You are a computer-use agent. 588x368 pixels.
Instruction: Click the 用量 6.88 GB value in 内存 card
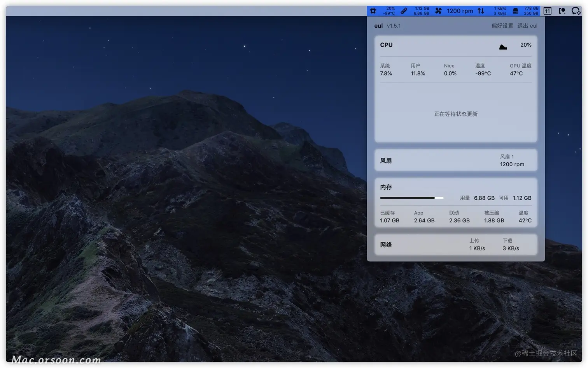484,198
